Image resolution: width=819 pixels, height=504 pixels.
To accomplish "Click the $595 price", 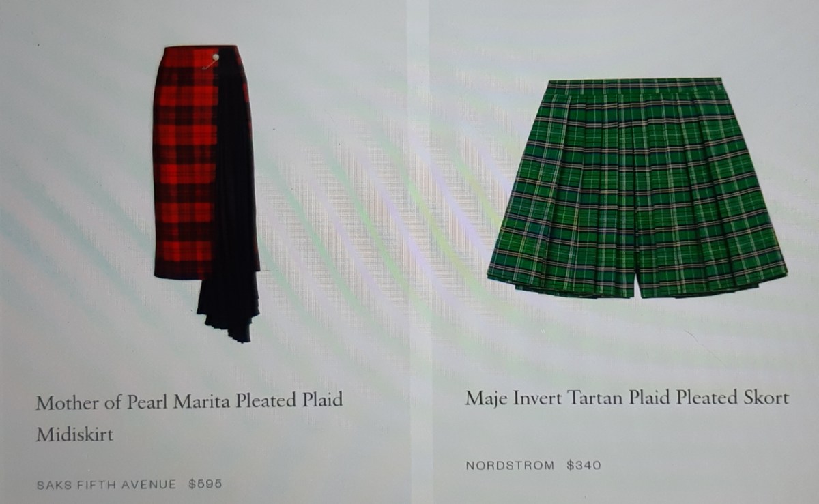I will coord(205,484).
